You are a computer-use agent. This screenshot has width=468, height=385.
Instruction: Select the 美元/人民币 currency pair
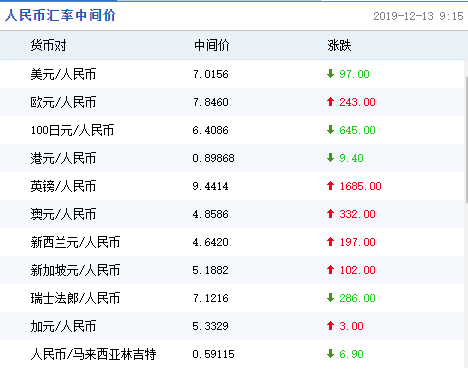click(63, 74)
